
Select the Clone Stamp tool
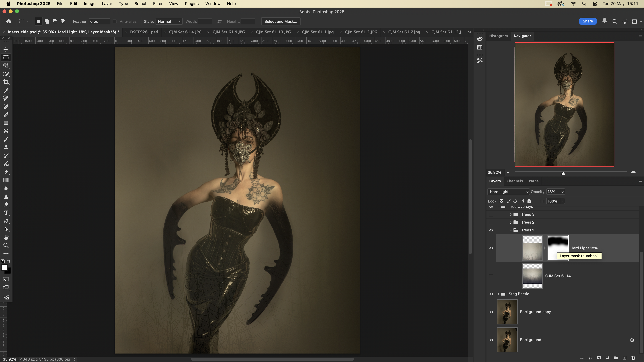[6, 147]
